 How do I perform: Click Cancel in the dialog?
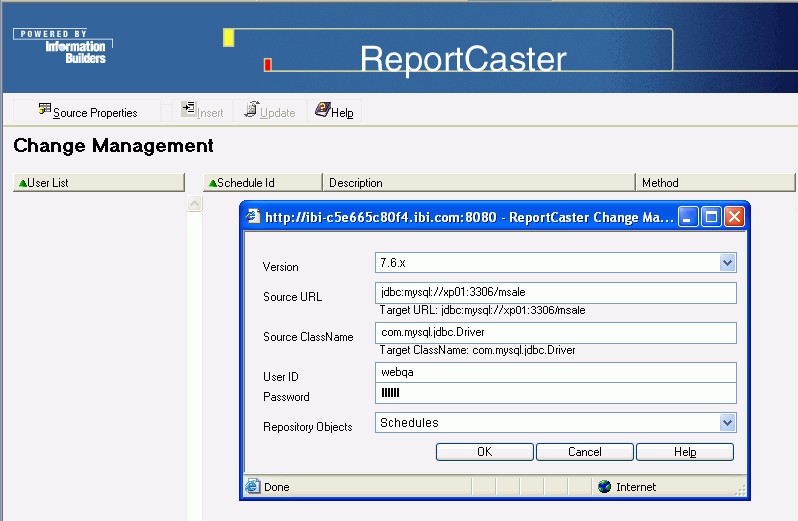pyautogui.click(x=585, y=452)
